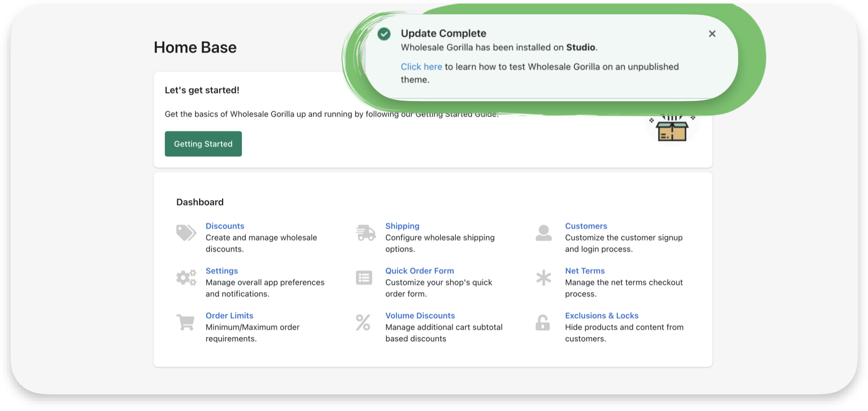Image resolution: width=868 pixels, height=411 pixels.
Task: Click 'Minimum/Maximum order requirements.' text
Action: [x=252, y=333]
